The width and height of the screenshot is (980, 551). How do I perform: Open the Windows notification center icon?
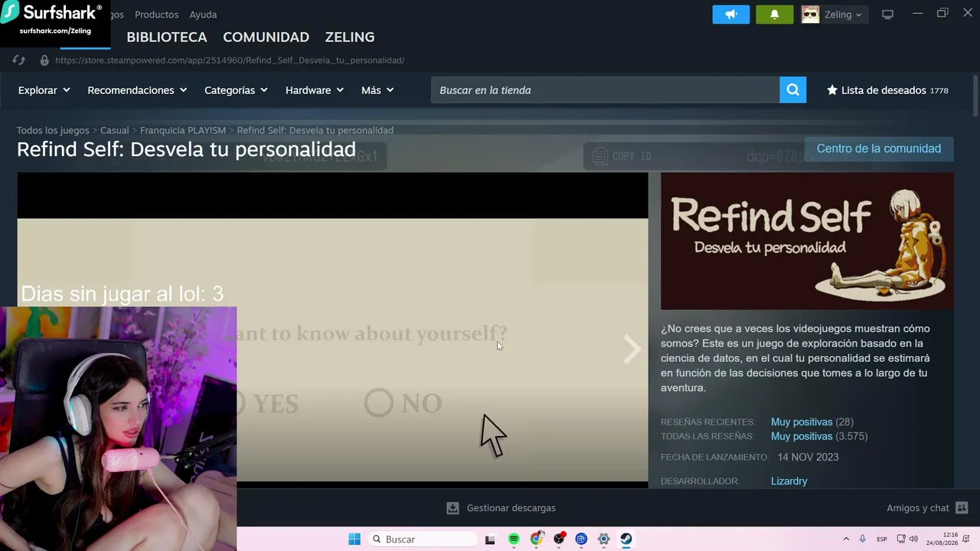point(966,540)
